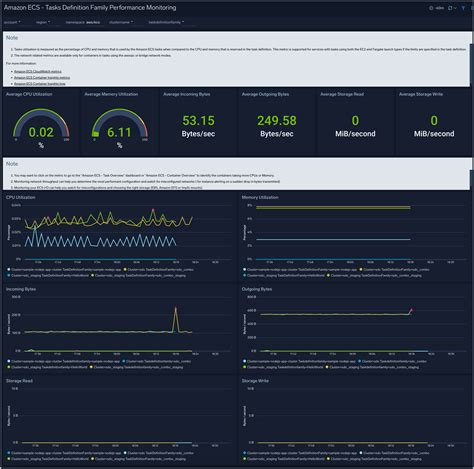Open Amazon ECS Container Insights metrics link

click(x=42, y=78)
